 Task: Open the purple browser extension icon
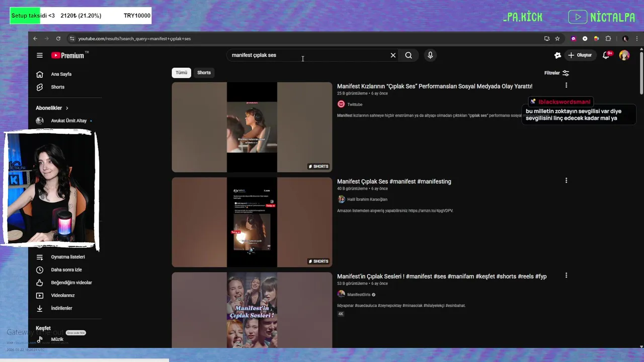click(x=574, y=39)
